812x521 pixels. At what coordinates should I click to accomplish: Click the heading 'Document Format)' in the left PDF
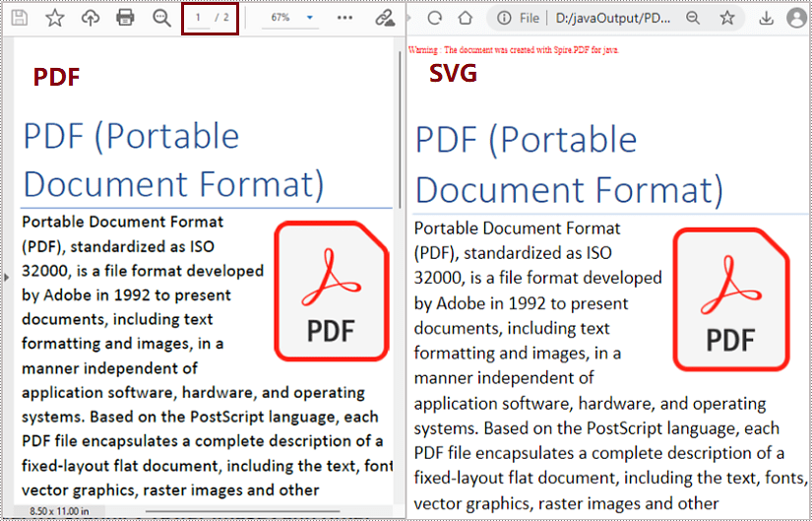[174, 184]
